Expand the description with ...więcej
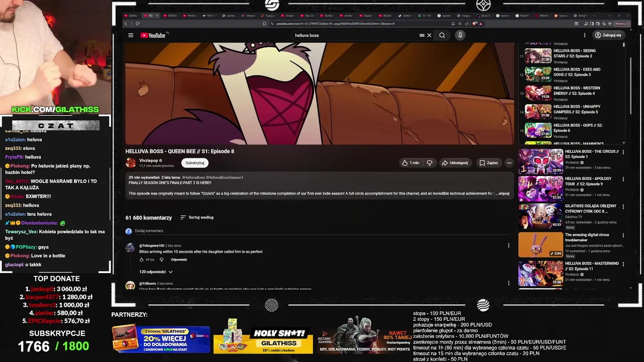 (x=503, y=193)
